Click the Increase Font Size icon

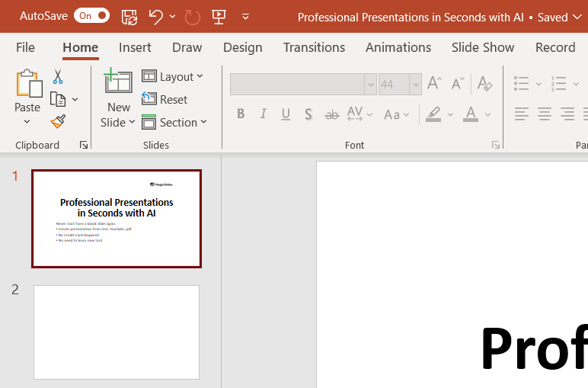tap(434, 83)
